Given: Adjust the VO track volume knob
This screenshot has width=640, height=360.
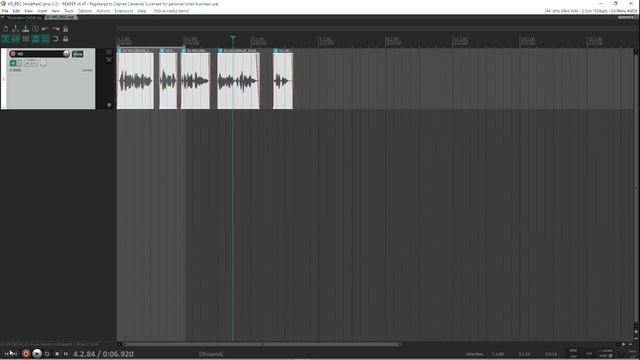Looking at the screenshot, I should click(x=66, y=54).
